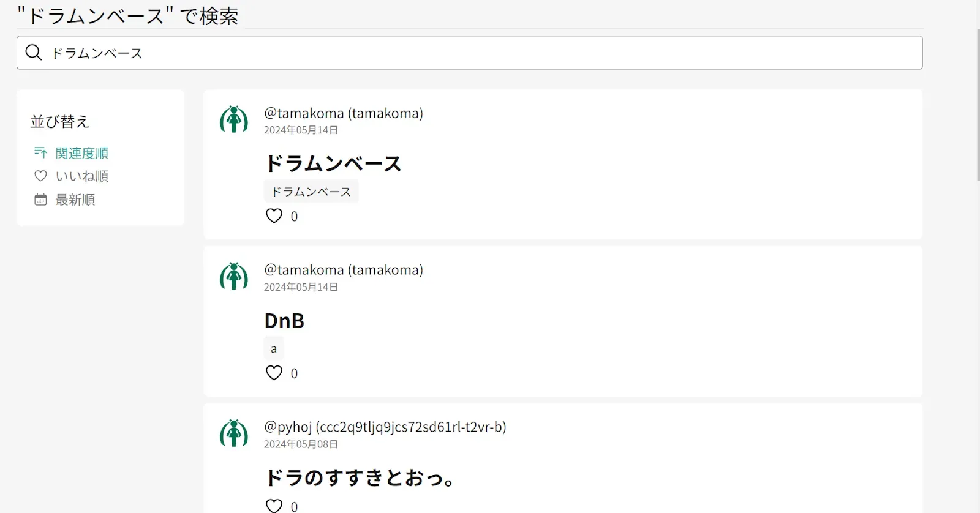Open the DnB article title
This screenshot has height=513, width=980.
pyautogui.click(x=284, y=321)
